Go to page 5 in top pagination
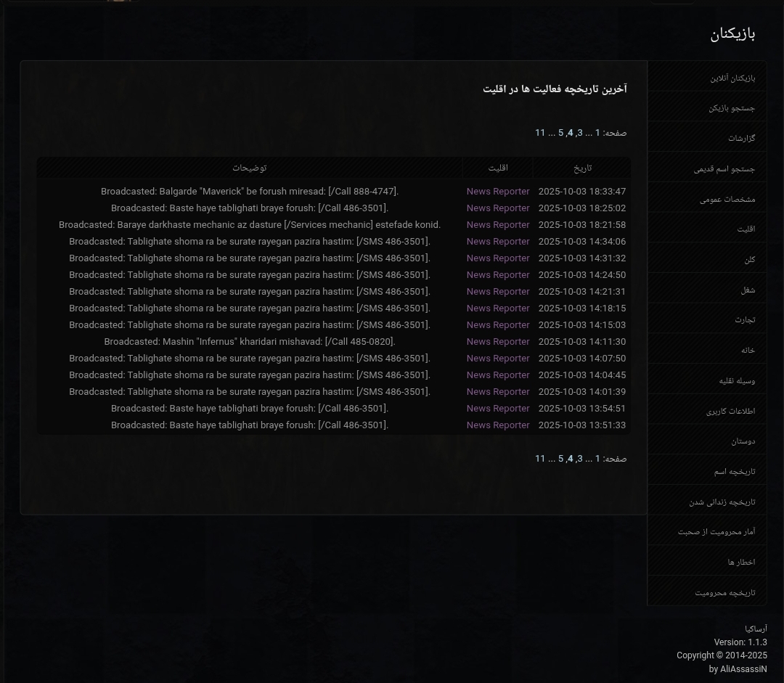Viewport: 784px width, 683px height. pyautogui.click(x=560, y=133)
